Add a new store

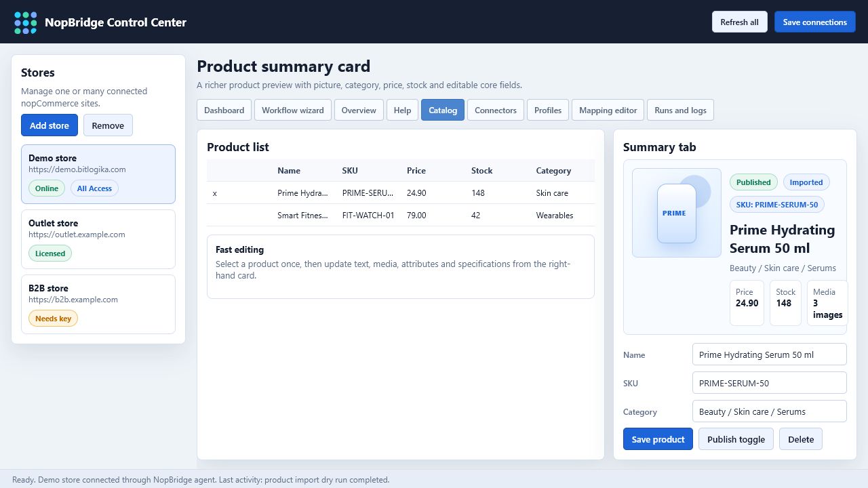coord(50,125)
